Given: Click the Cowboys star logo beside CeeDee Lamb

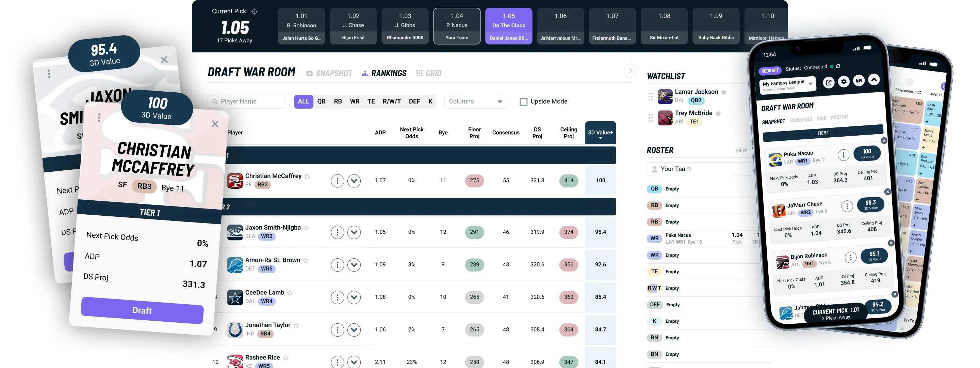Looking at the screenshot, I should [235, 297].
